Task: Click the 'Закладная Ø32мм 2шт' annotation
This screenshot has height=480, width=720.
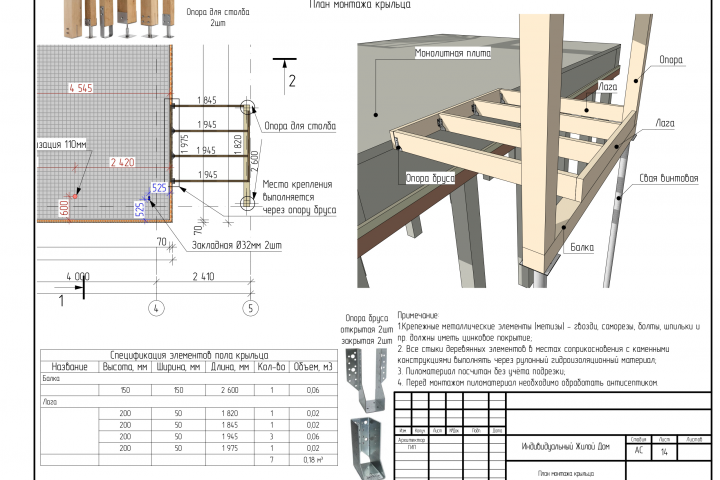Action: click(236, 245)
